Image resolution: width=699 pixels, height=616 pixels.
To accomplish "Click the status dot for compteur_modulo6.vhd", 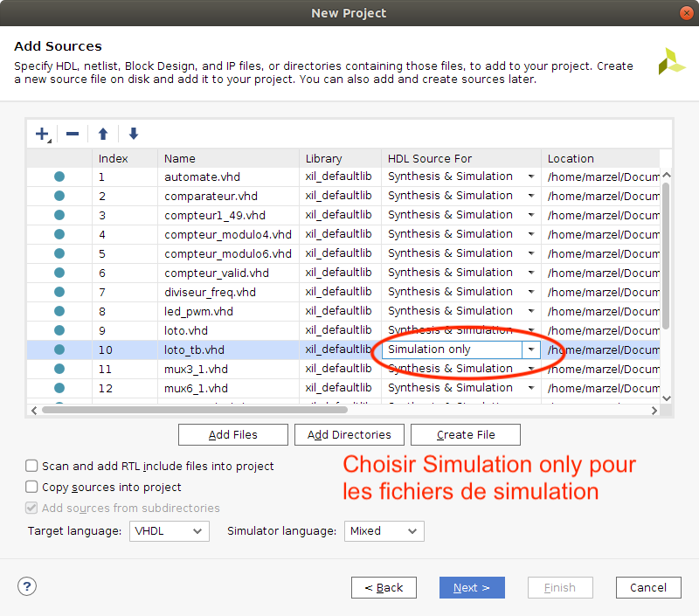I will click(x=59, y=253).
